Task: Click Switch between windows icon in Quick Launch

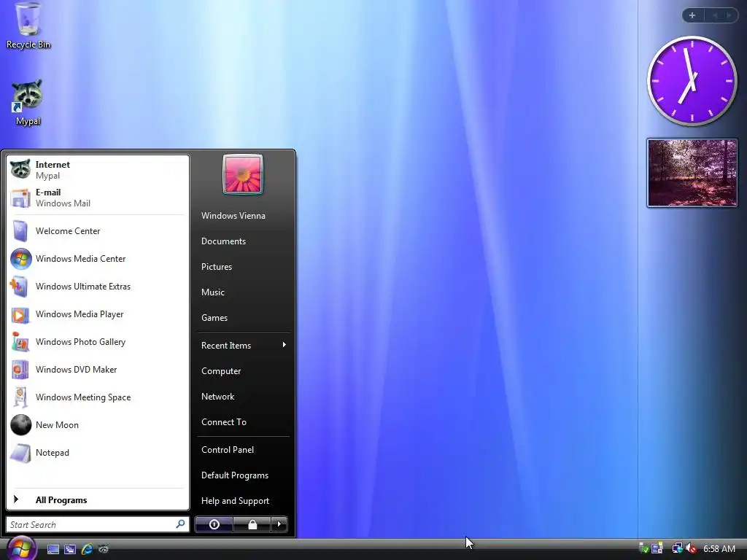Action: (70, 549)
